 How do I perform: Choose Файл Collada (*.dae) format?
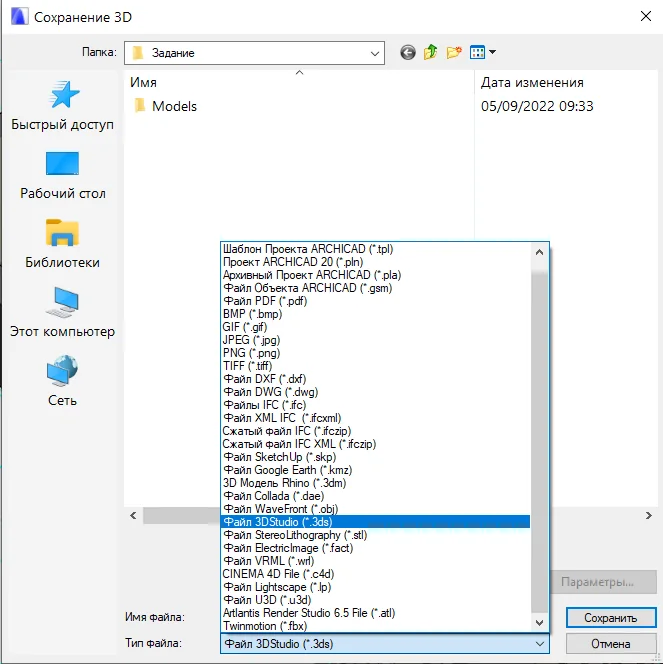tap(375, 496)
